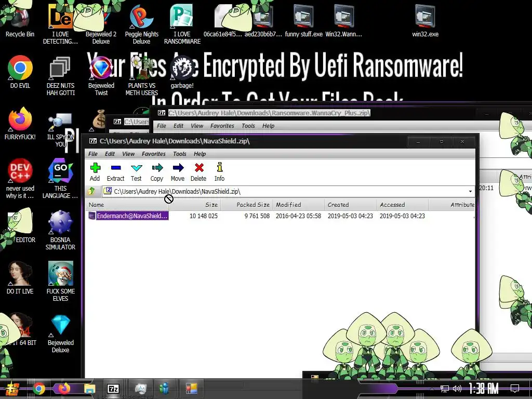Image resolution: width=532 pixels, height=399 pixels.
Task: Go up one folder level in 7-Zip
Action: [x=91, y=191]
